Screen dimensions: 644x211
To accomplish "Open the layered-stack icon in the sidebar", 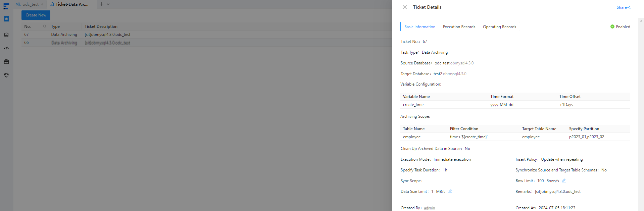I will 6,19.
